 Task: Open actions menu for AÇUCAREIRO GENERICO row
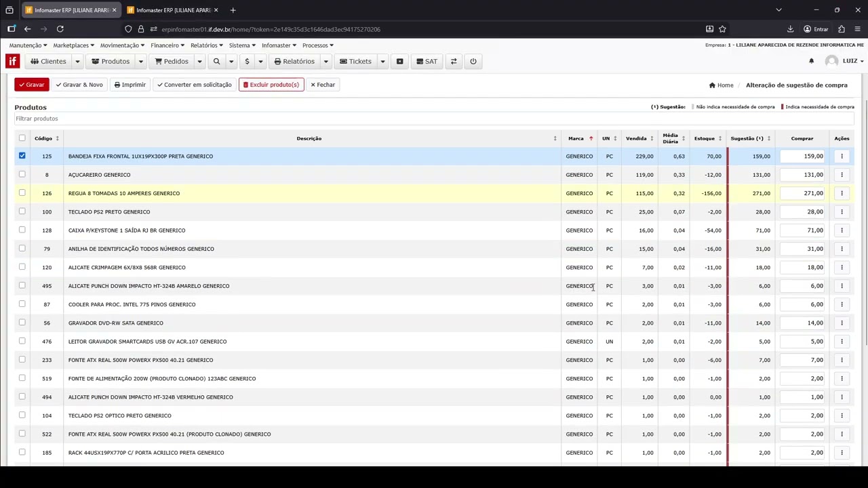coord(842,175)
